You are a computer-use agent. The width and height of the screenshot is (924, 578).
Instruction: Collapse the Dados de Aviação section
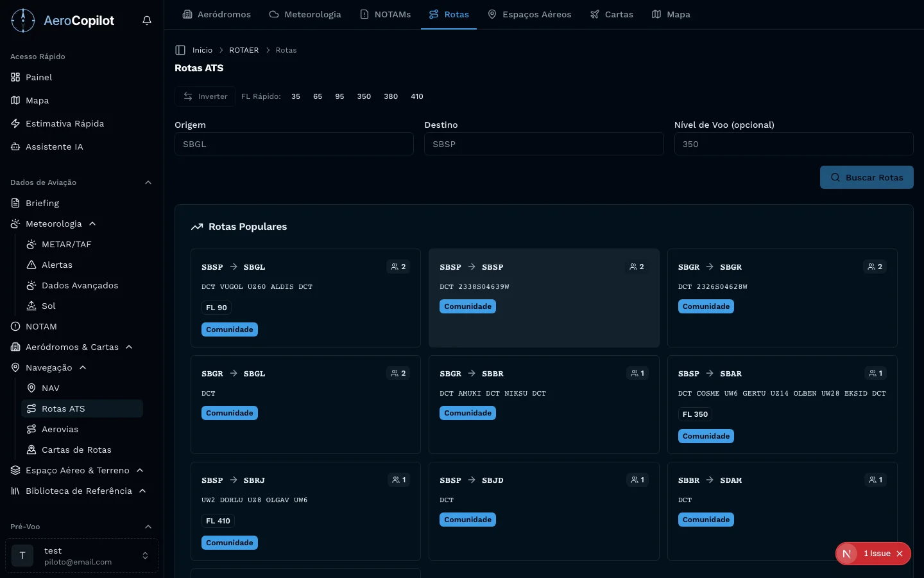coord(148,182)
